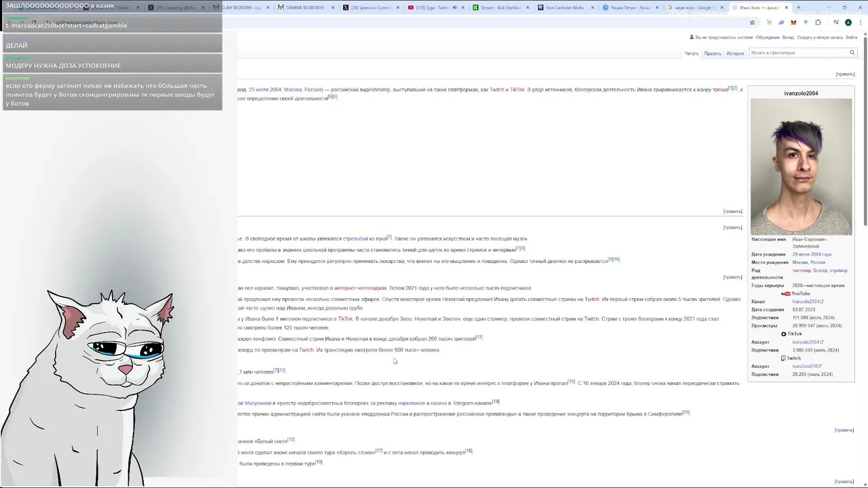Image resolution: width=868 pixels, height=488 pixels.
Task: Click 29 июля 2004 in the lead paragraph
Action: (264, 89)
